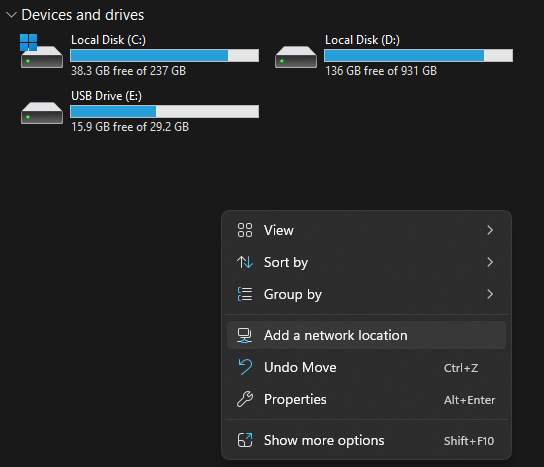
Task: Click the network location computer icon
Action: coord(245,336)
